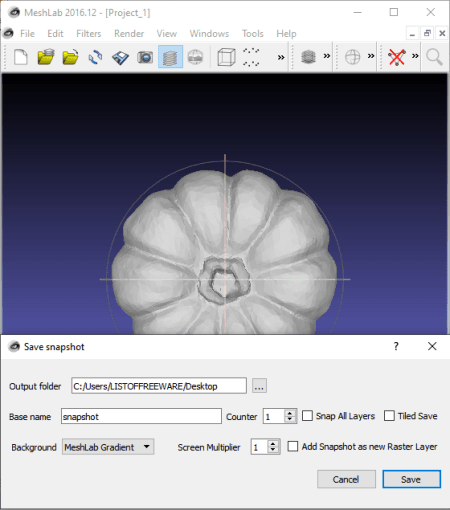This screenshot has width=450, height=510.
Task: Click the magnifier search icon
Action: click(x=434, y=57)
